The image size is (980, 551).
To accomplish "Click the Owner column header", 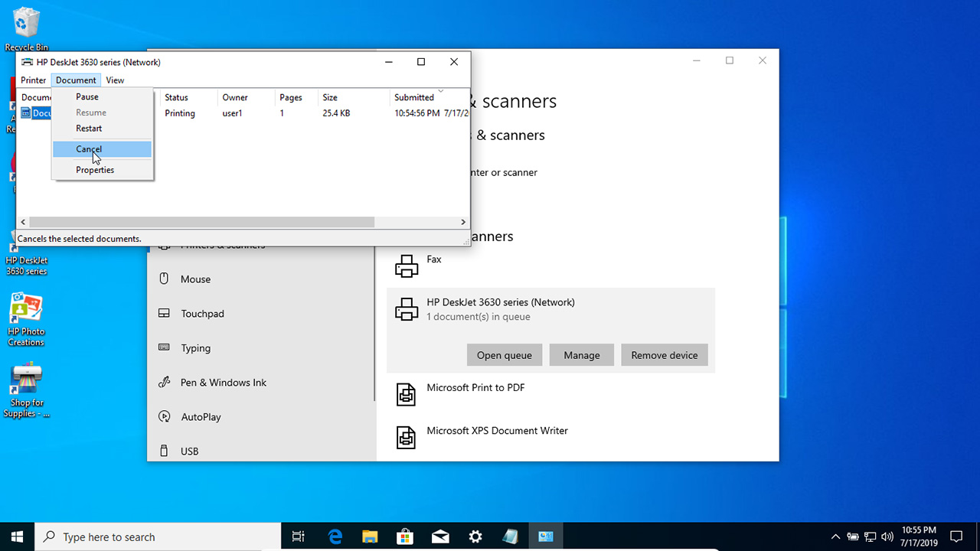I will click(246, 97).
